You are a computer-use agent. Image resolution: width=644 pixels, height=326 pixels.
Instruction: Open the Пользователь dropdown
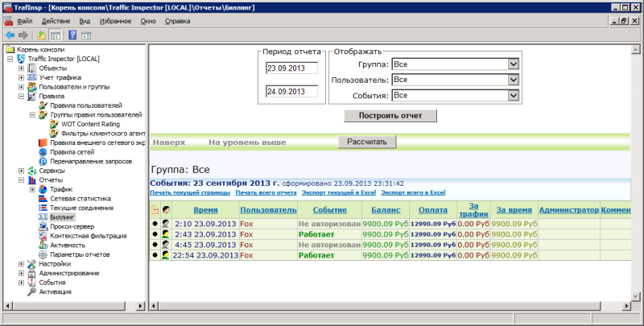click(514, 80)
